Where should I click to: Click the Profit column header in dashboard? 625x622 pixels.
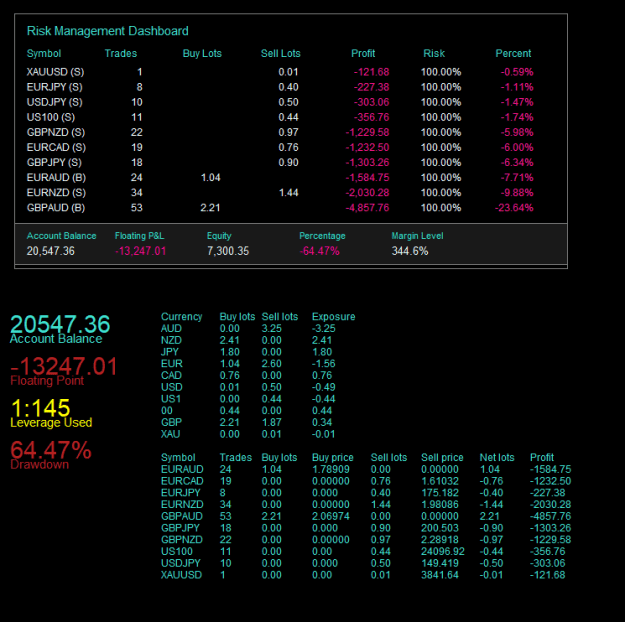(363, 53)
